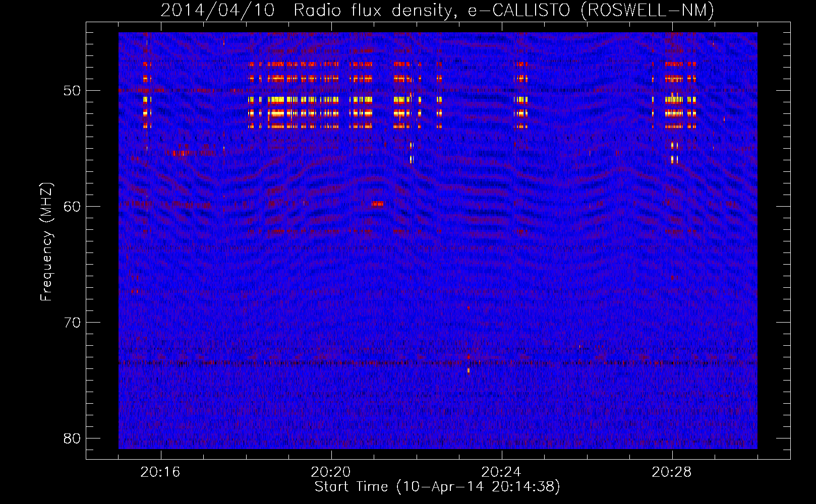The image size is (816, 504).
Task: Click the "20:16" time tick label
Action: click(x=160, y=472)
